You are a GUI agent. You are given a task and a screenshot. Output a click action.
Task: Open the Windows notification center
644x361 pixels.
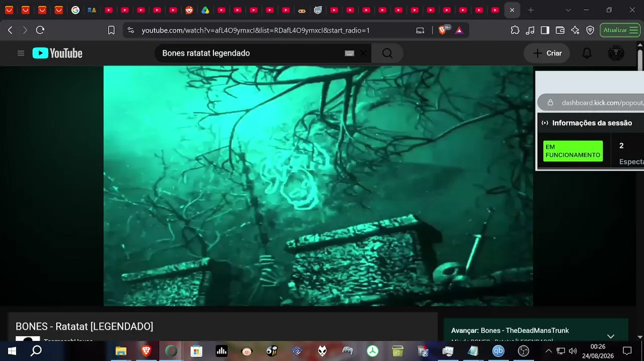click(627, 351)
